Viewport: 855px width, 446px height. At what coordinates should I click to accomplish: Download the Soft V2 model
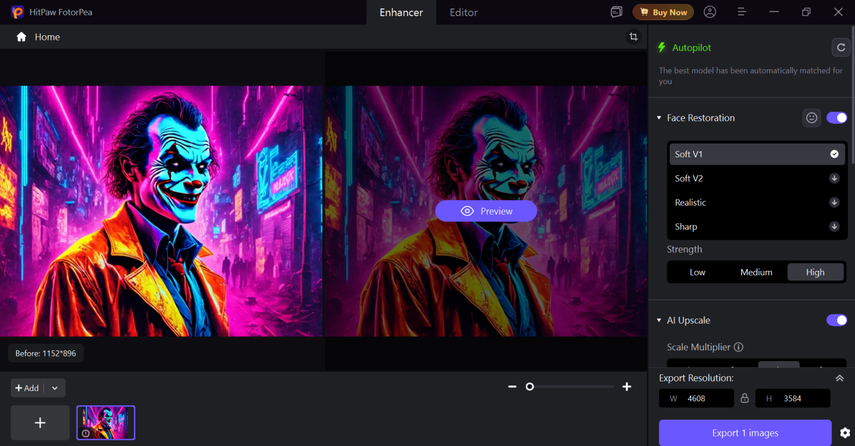click(x=834, y=178)
